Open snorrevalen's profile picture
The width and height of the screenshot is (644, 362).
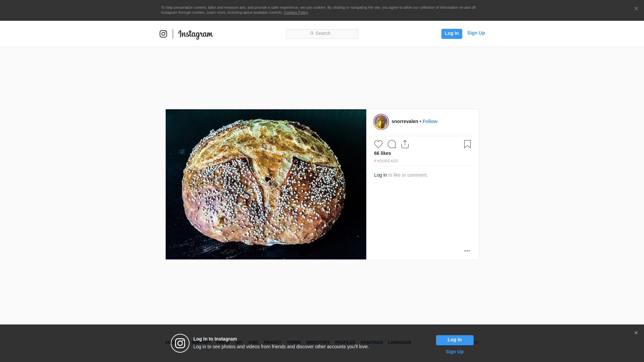(x=381, y=122)
